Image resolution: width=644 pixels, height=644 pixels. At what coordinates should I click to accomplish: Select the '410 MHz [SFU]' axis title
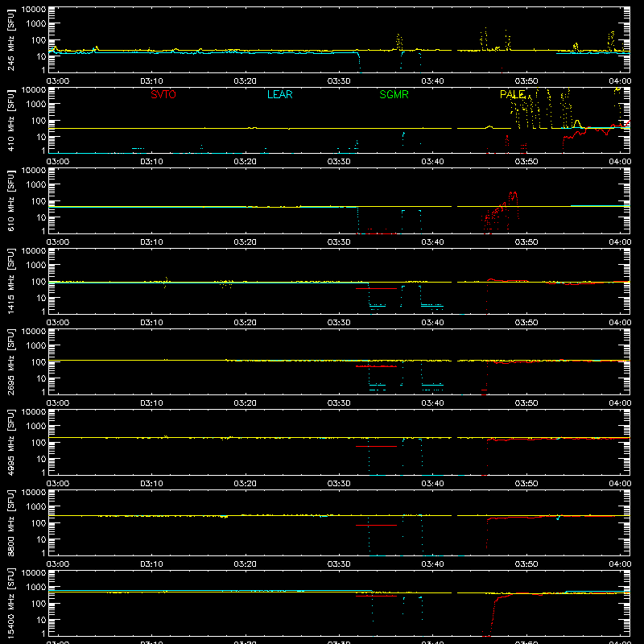click(x=10, y=120)
